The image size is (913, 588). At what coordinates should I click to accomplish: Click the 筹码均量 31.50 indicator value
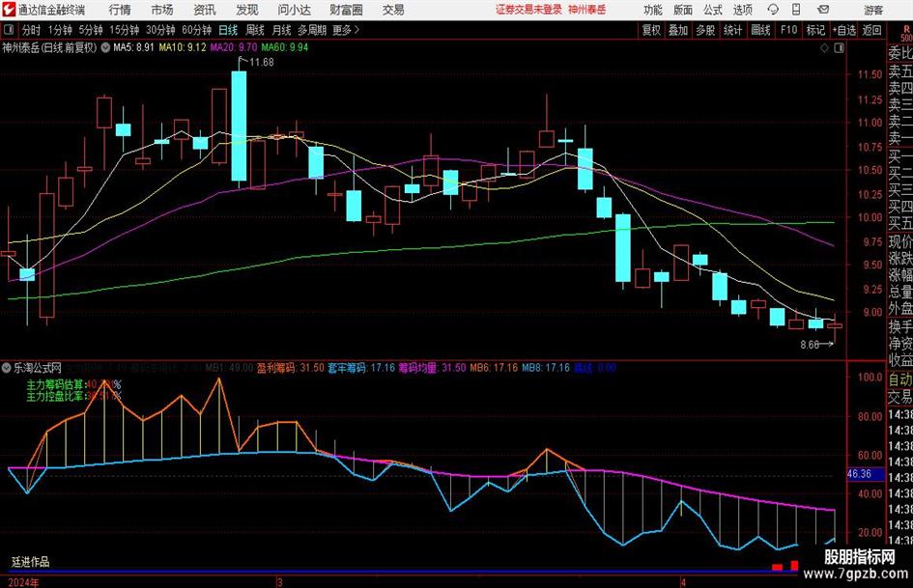[432, 368]
